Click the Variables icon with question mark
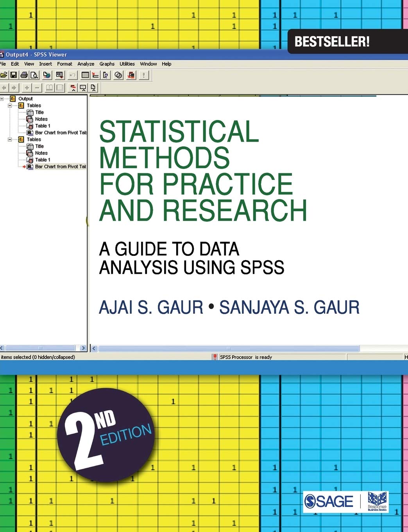Viewport: 408px width, 532px height. (106, 75)
